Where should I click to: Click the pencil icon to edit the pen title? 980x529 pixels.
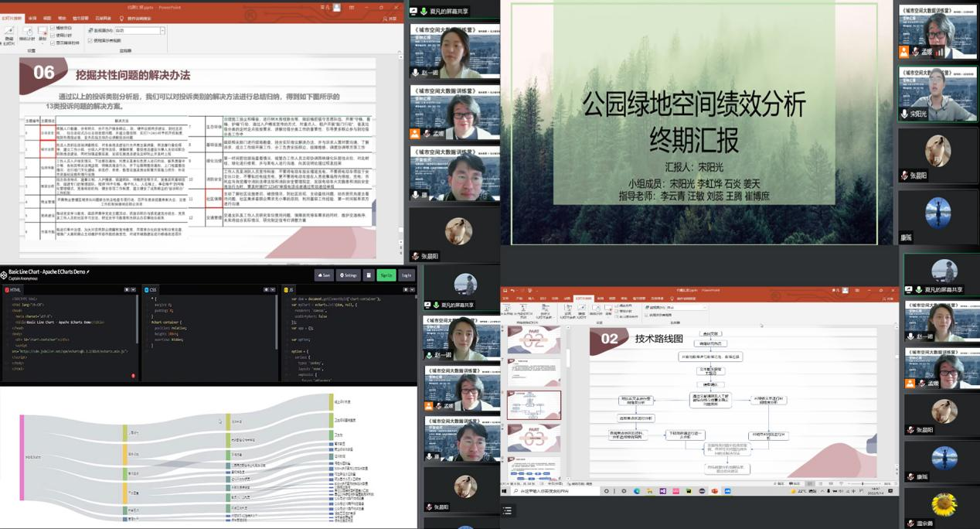pos(88,271)
